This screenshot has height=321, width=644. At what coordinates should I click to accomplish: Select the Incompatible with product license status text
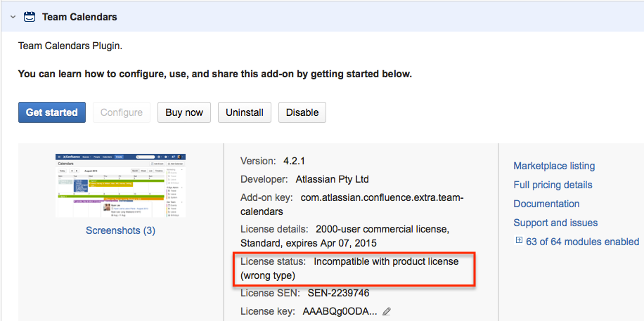(349, 268)
